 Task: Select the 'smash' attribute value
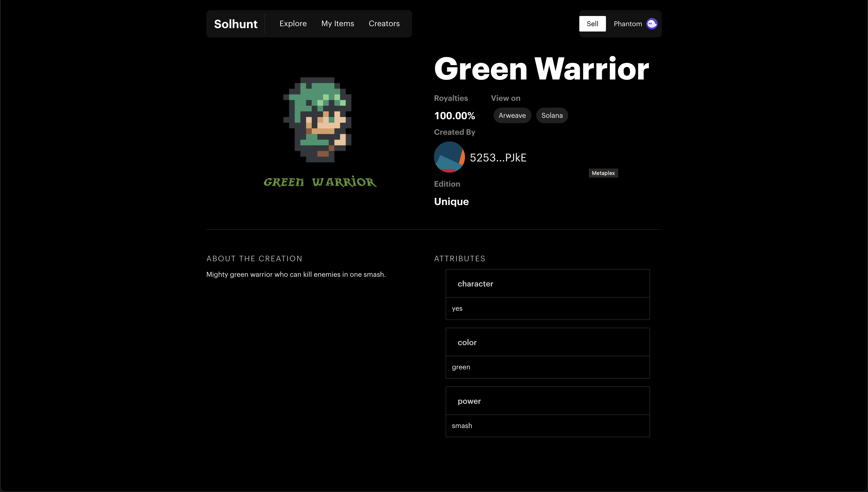[x=462, y=426]
